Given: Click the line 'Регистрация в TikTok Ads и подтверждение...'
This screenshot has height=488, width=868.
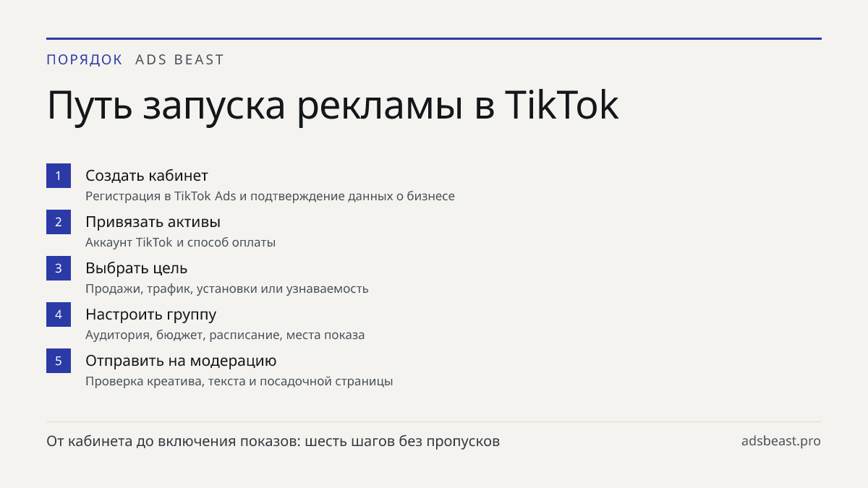Looking at the screenshot, I should [x=271, y=196].
